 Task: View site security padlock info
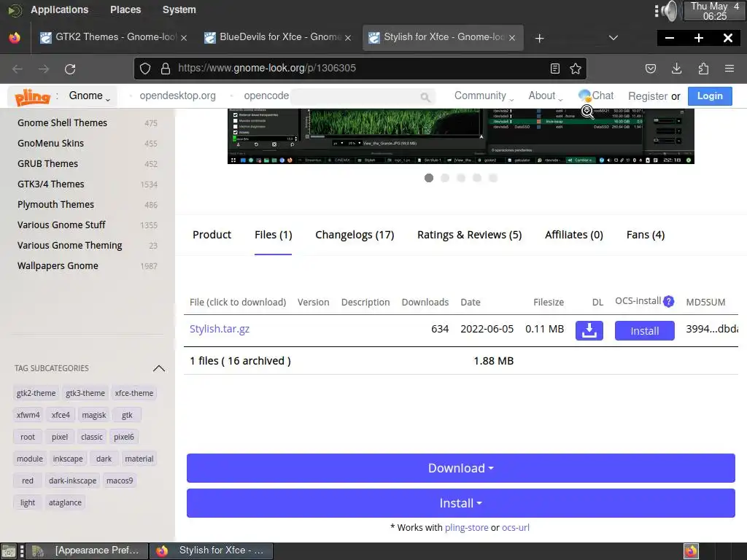pos(166,69)
